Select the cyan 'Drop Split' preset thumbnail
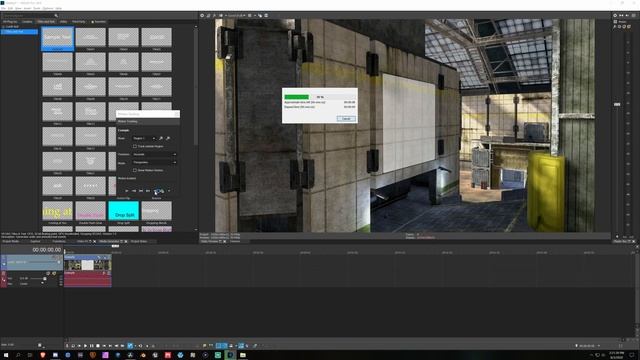This screenshot has width=640, height=360. point(124,211)
